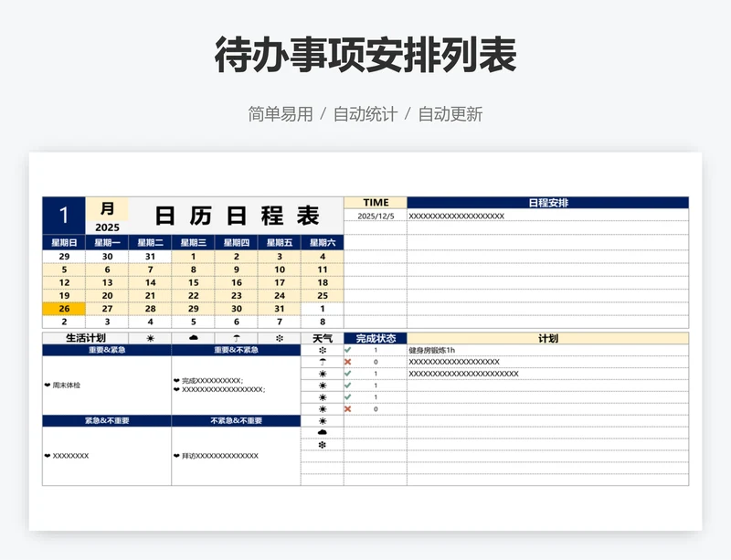The height and width of the screenshot is (560, 731).
Task: Select the 周末体检 task text
Action: click(x=66, y=386)
